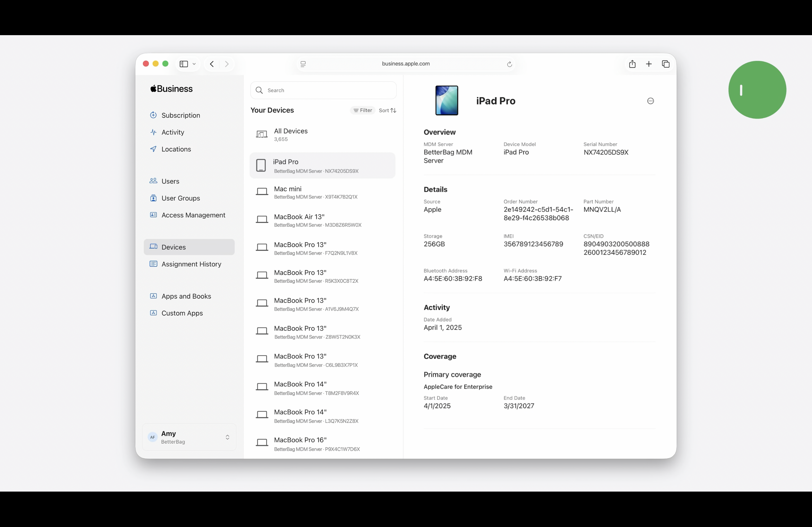Open a new tab with plus

(x=649, y=64)
